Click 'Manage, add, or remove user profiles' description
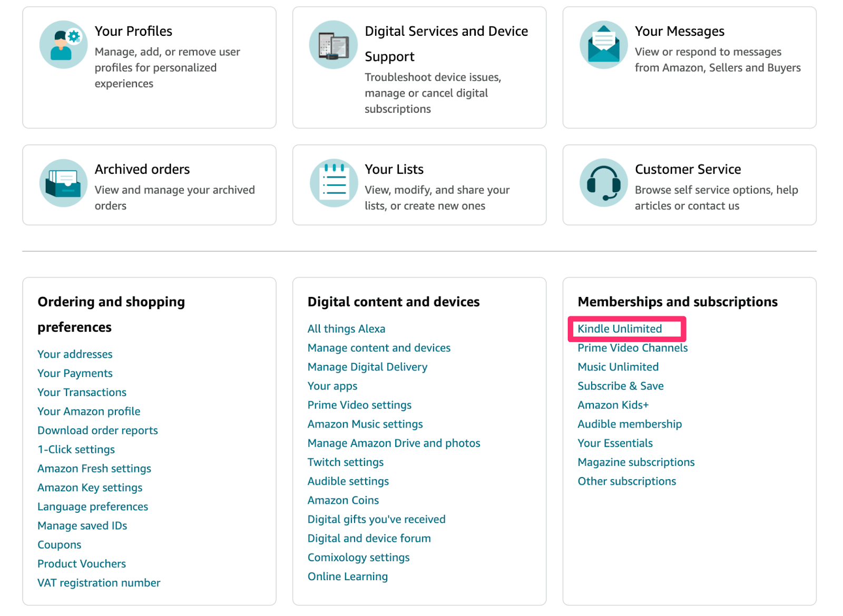843x616 pixels. pyautogui.click(x=167, y=67)
